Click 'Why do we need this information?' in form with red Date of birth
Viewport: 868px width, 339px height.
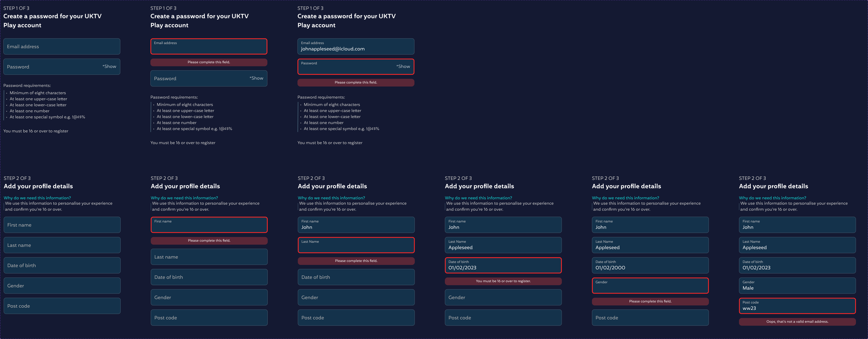[x=478, y=198]
